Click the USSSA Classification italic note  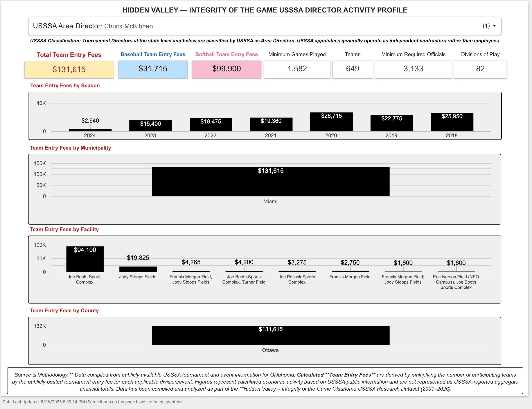[x=265, y=41]
